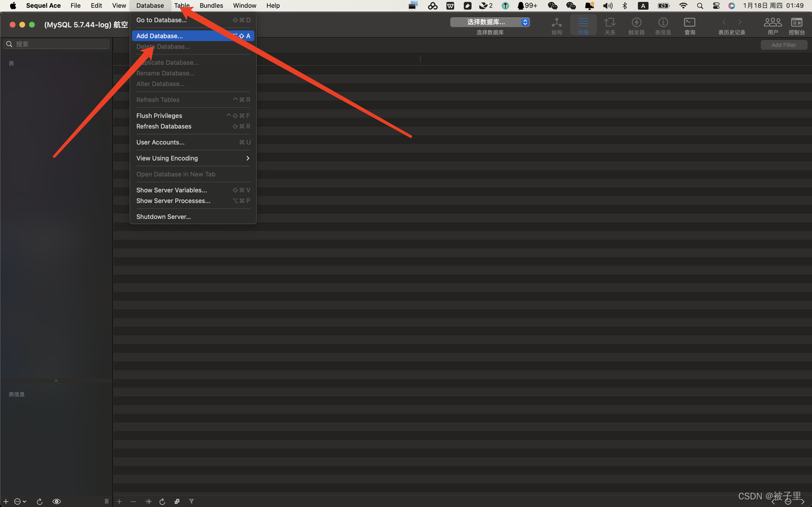This screenshot has width=812, height=507.
Task: Expand the View Using Encoding submenu
Action: 193,158
